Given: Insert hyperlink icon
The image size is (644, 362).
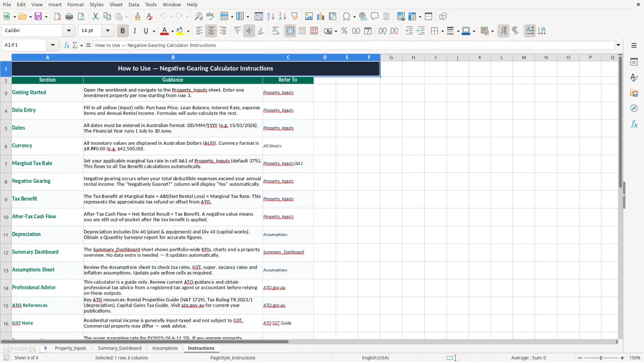Looking at the screenshot, I should pyautogui.click(x=363, y=17).
